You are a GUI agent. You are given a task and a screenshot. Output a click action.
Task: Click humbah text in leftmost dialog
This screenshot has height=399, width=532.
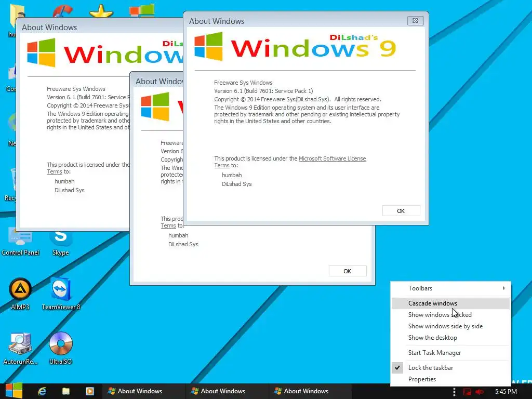(64, 181)
